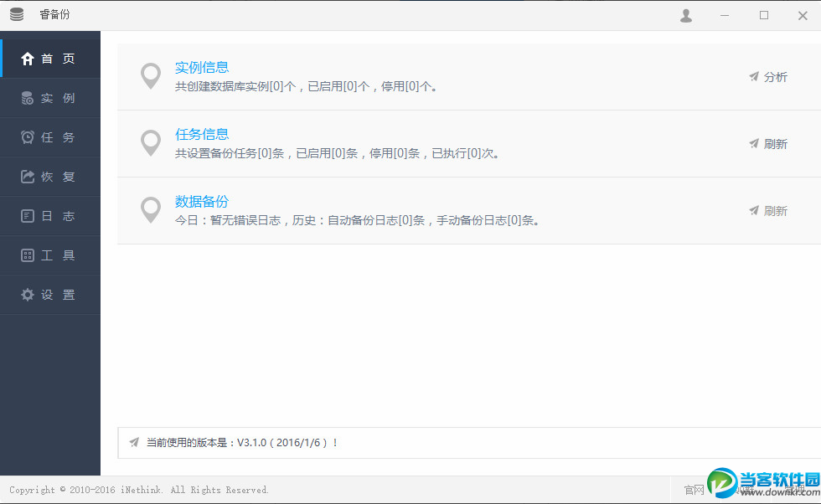Click the paper plane icon in version bar
The image size is (821, 504).
click(x=134, y=443)
